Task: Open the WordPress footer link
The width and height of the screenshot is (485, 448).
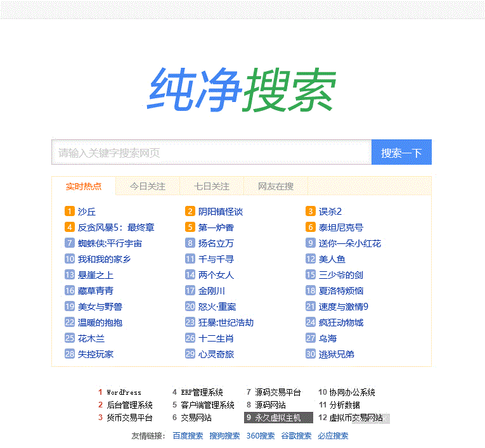Action: [124, 393]
